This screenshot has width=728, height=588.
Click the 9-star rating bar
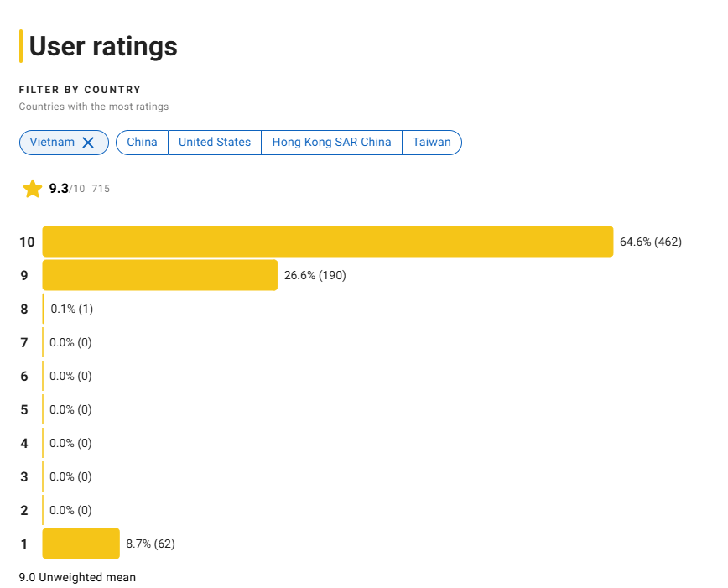[159, 275]
